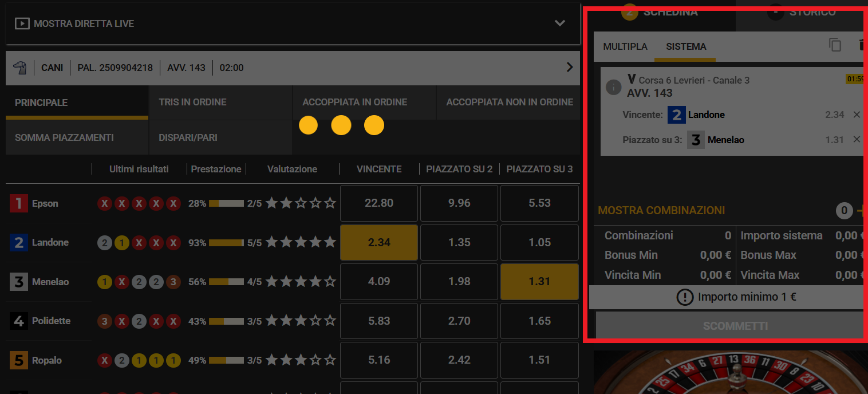
Task: Toggle Menelao Piazzato su 3 odds 1.31
Action: pyautogui.click(x=539, y=281)
